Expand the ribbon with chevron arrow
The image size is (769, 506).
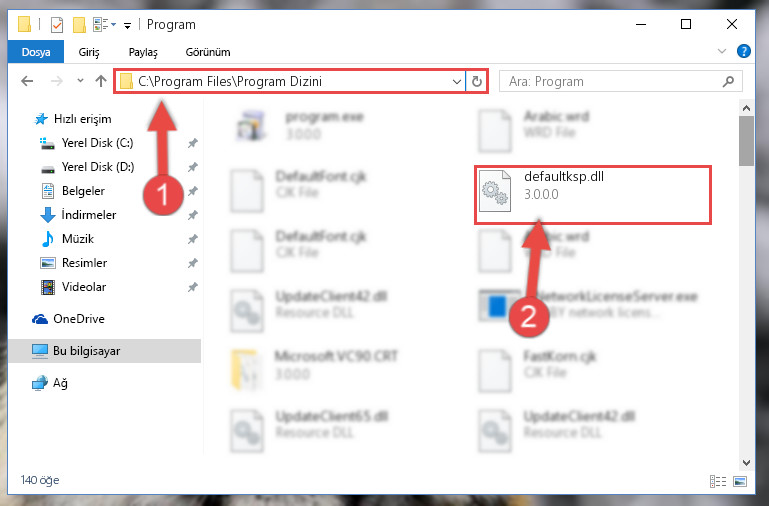[x=722, y=51]
